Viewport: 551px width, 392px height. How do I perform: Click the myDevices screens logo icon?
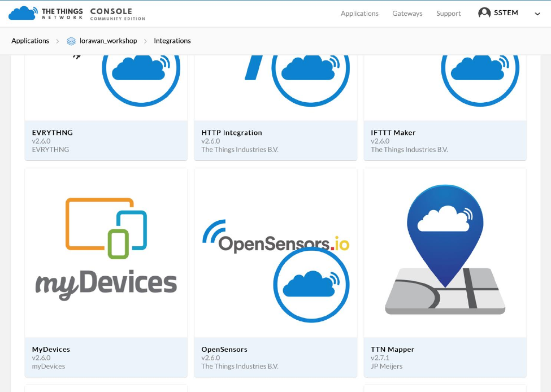click(106, 228)
